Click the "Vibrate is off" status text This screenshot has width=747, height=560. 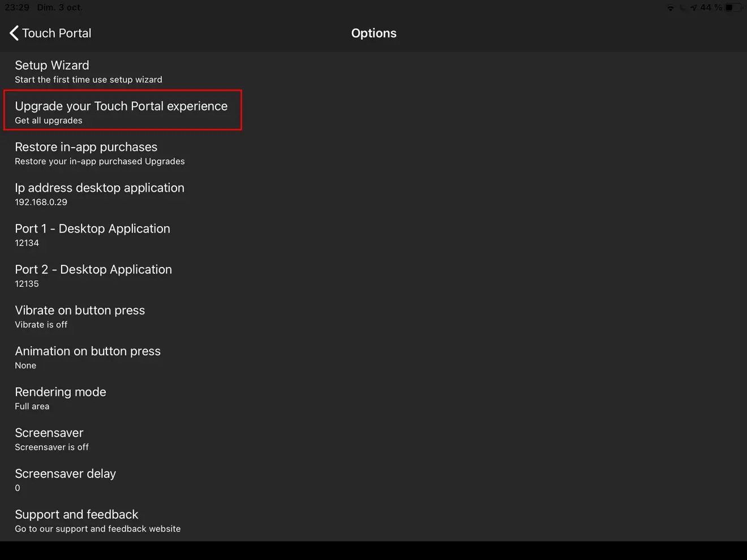pos(41,325)
